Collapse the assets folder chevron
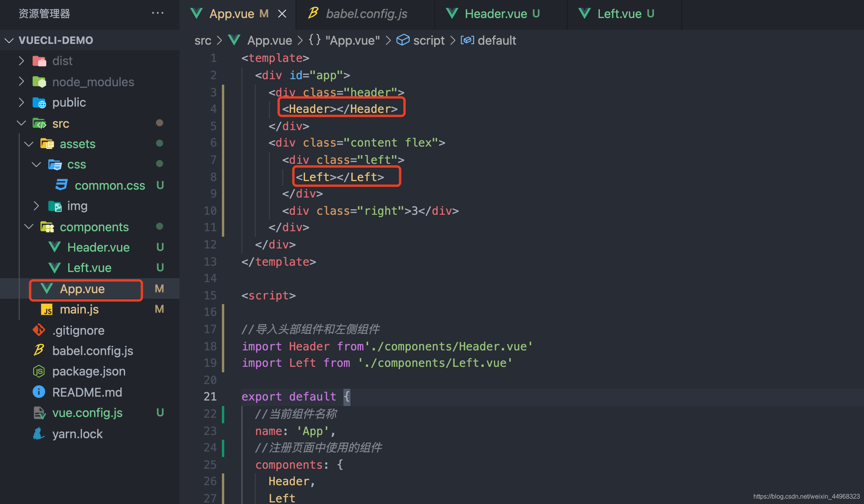The width and height of the screenshot is (864, 504). [29, 144]
